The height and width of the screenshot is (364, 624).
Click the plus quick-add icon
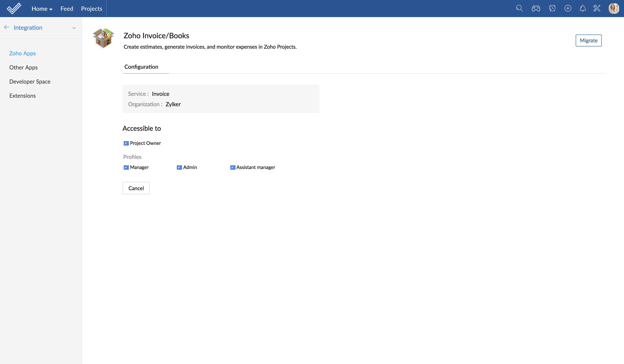568,8
